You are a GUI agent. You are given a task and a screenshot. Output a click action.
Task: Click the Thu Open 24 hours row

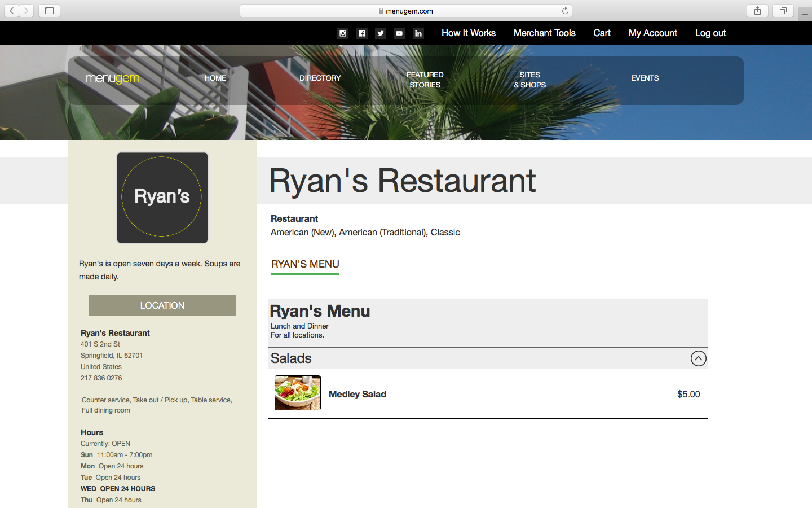point(111,500)
